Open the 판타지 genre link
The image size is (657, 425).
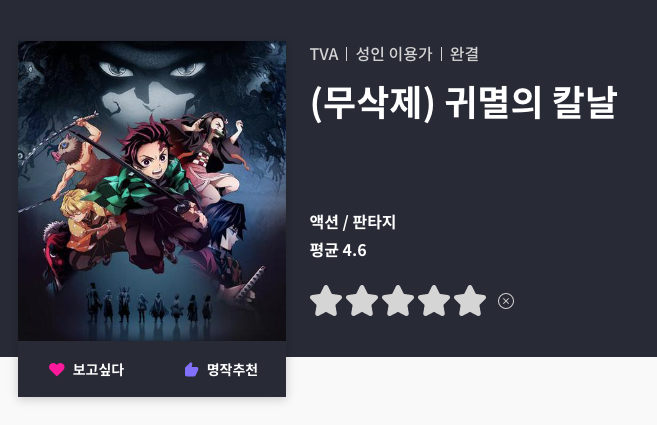pos(374,222)
